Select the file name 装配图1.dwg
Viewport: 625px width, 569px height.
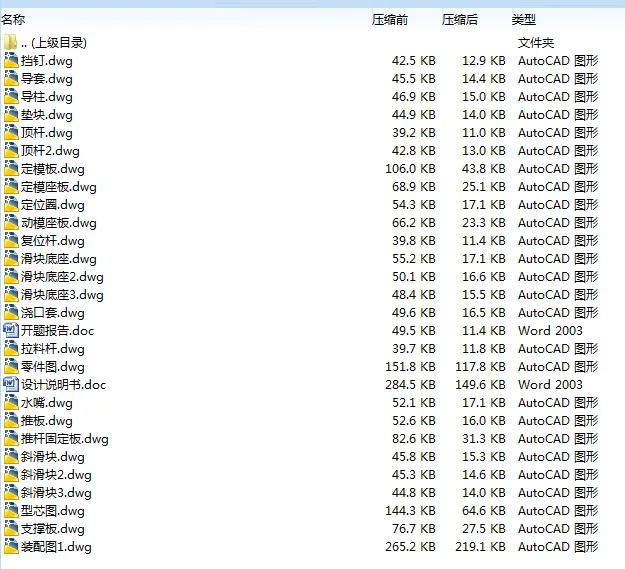56,547
